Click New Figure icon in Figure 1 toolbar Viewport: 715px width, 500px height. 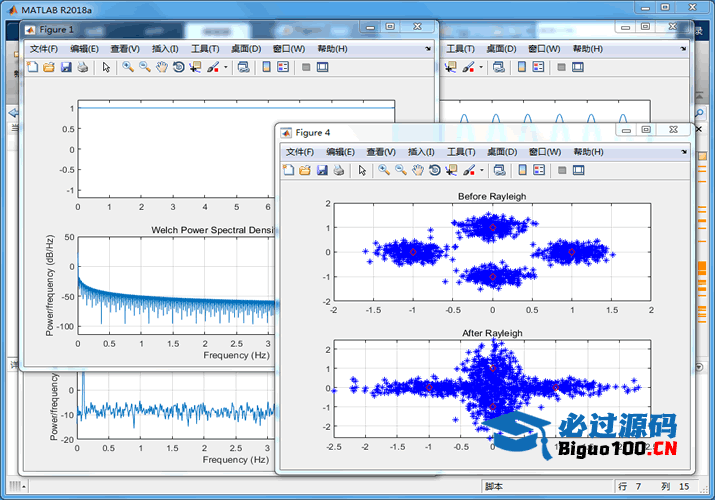click(x=32, y=67)
